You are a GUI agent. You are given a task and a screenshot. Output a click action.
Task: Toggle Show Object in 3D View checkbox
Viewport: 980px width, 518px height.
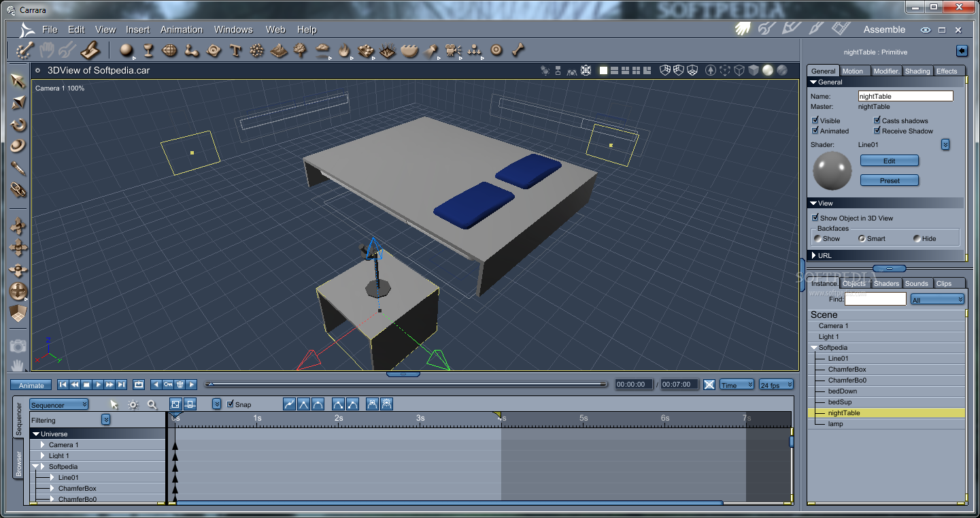[x=816, y=218]
